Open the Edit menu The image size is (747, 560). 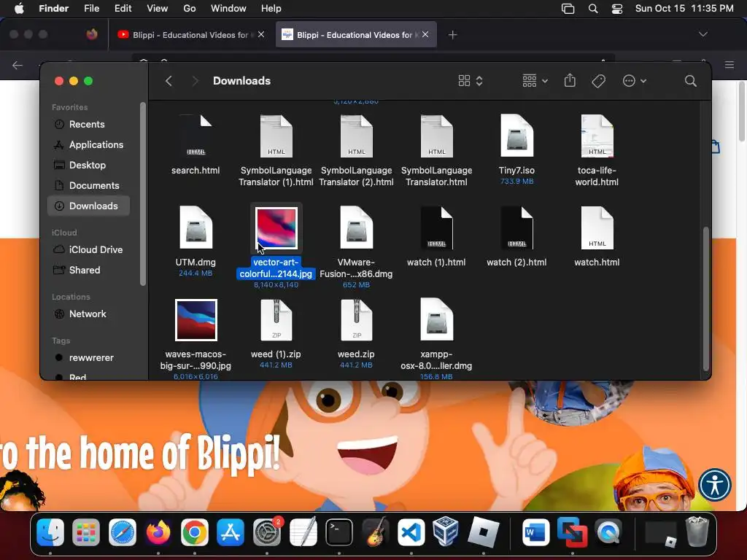coord(123,9)
